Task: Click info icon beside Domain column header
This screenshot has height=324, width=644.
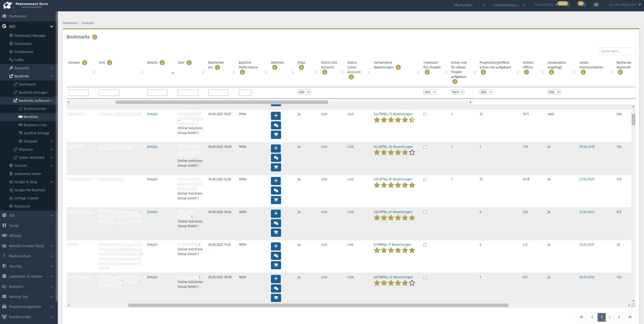Action: pos(85,63)
